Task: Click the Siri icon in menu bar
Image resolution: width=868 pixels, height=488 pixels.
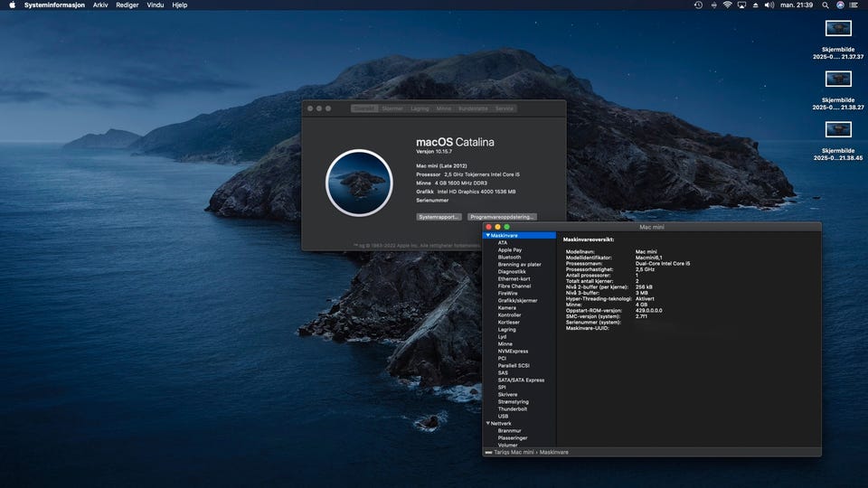Action: pos(840,5)
